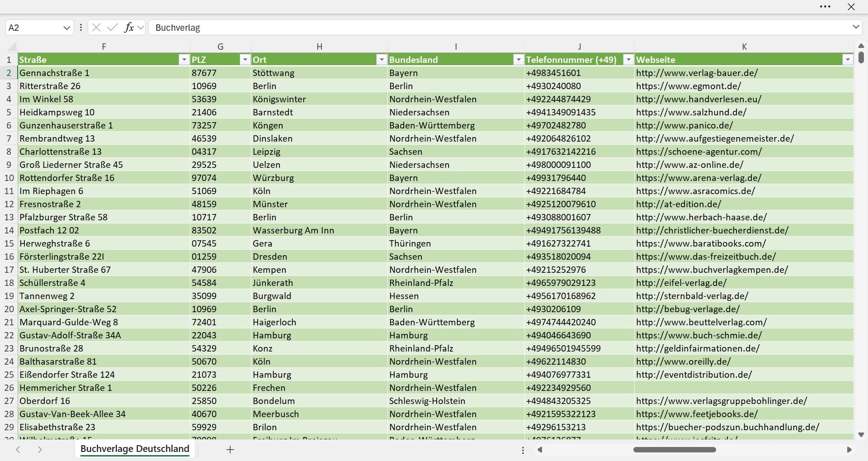Open the function dropdown next to fx
Image resolution: width=868 pixels, height=461 pixels.
pos(141,28)
